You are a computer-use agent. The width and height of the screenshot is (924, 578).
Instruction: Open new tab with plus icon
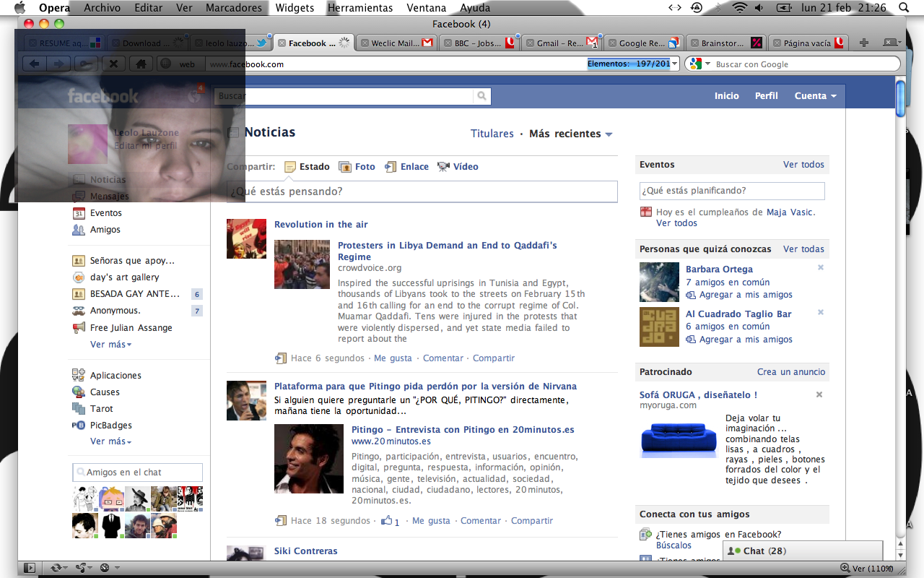click(864, 43)
